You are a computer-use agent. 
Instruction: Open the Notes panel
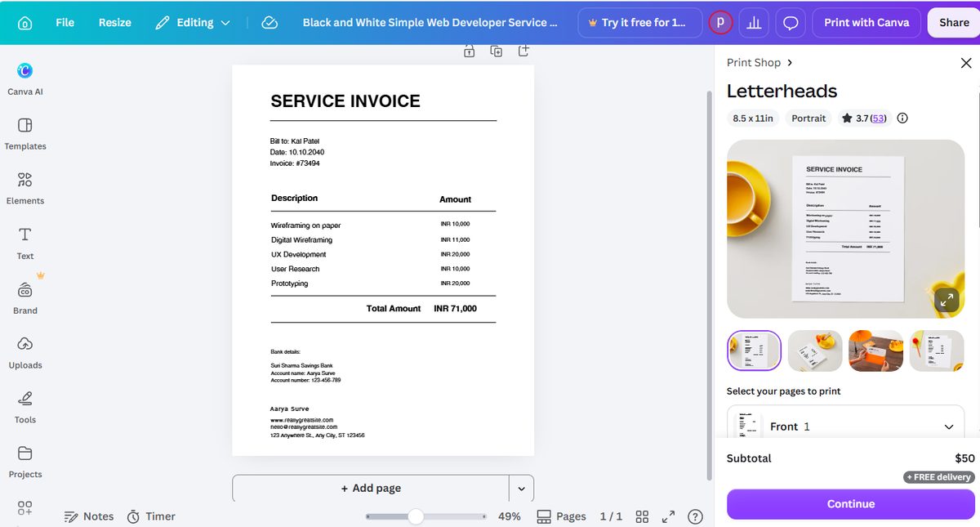tap(88, 516)
